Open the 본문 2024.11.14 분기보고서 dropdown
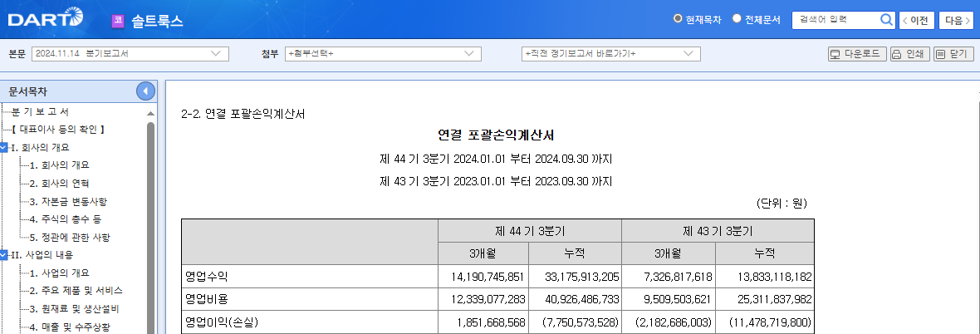Image resolution: width=980 pixels, height=334 pixels. 130,54
